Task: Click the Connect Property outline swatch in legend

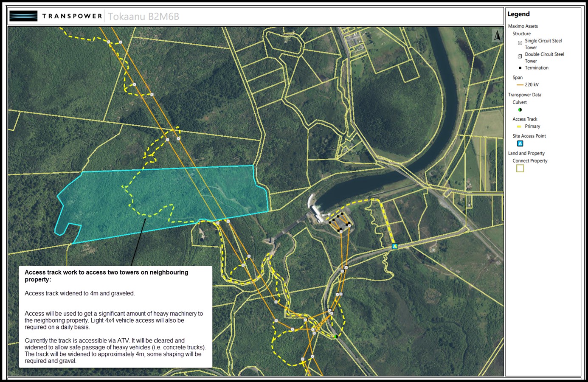Action: [x=520, y=169]
